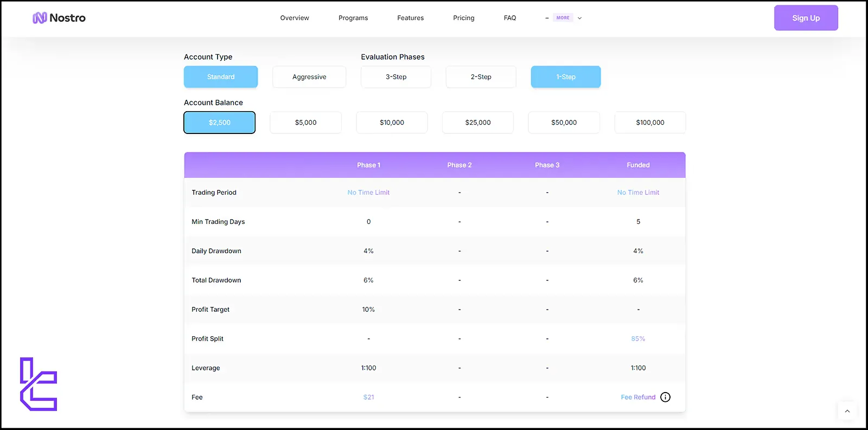Viewport: 868px width, 430px height.
Task: Click Funded No Time Limit
Action: coord(638,192)
